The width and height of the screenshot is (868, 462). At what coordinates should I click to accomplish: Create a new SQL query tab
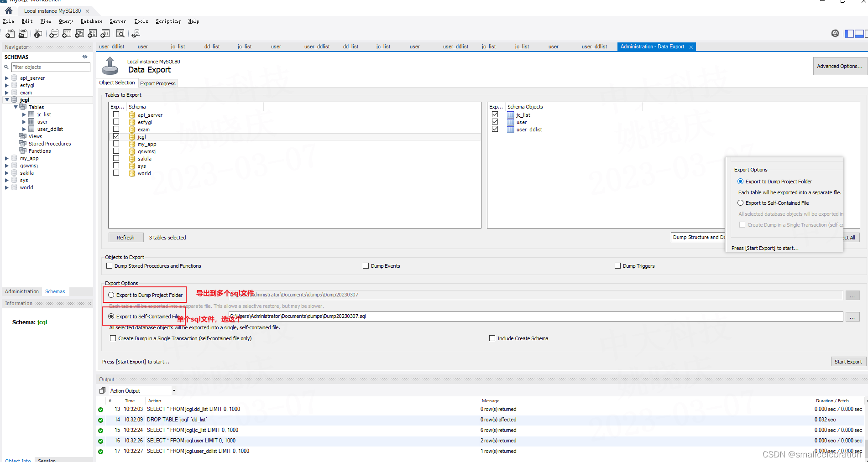pos(10,33)
